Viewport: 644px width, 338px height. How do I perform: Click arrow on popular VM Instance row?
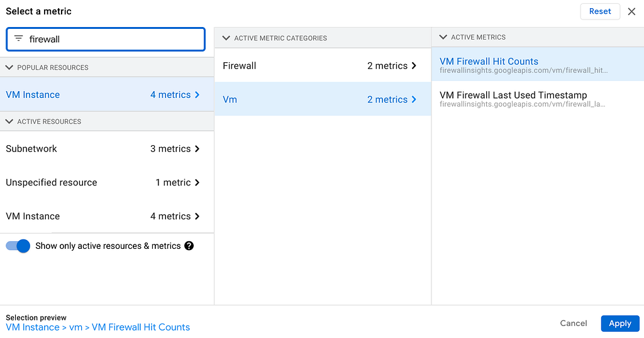coord(197,95)
